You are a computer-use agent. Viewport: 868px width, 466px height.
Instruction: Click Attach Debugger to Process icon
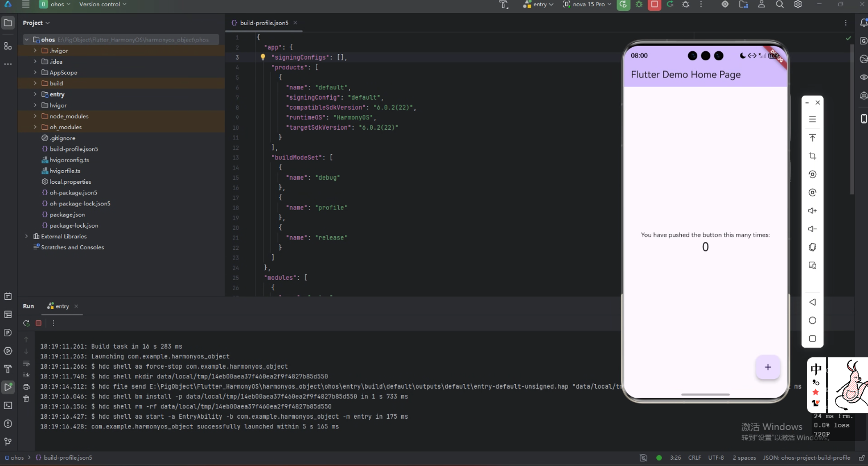685,5
